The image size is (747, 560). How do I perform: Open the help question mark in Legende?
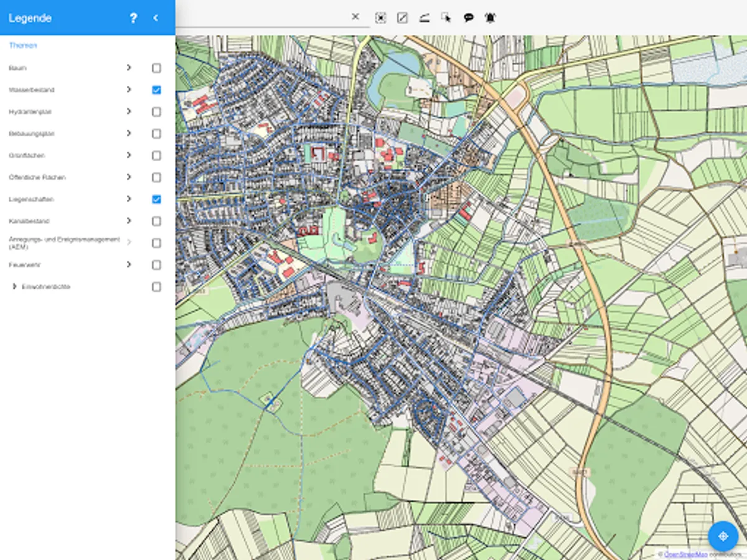click(x=133, y=18)
